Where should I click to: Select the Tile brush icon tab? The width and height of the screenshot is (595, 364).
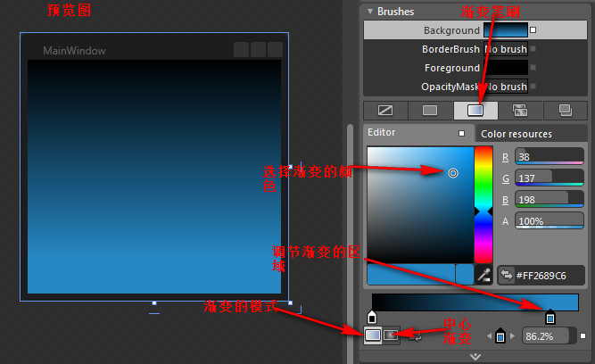point(520,111)
